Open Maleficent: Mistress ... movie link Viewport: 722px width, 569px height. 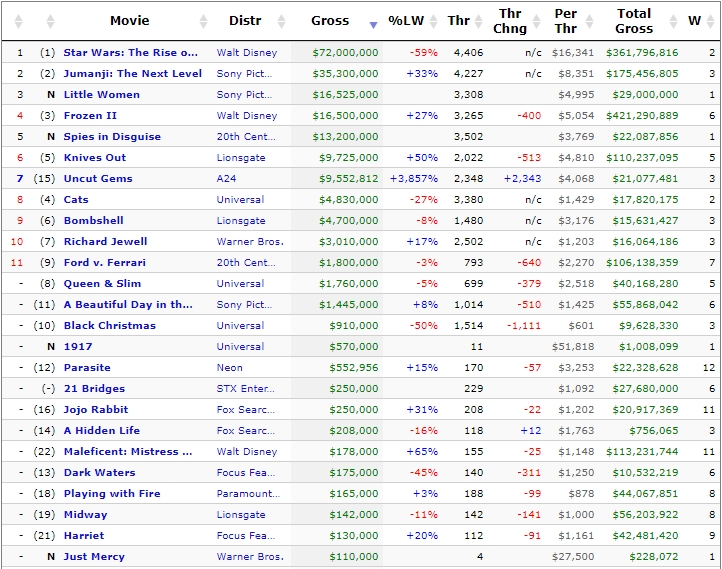[x=128, y=452]
